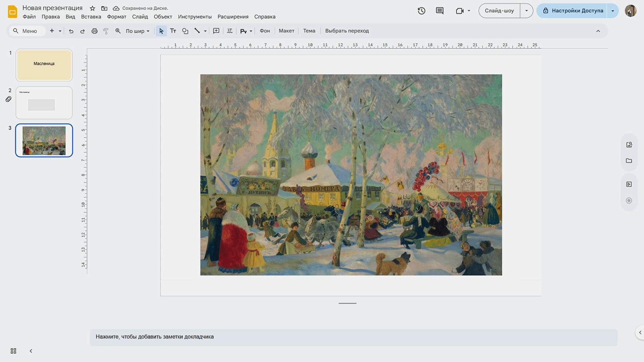Image resolution: width=644 pixels, height=362 pixels.
Task: Click the Print icon
Action: [95, 31]
